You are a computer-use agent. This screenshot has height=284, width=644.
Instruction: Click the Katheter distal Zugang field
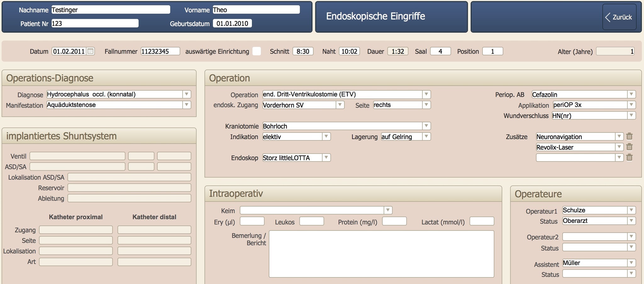click(x=154, y=230)
